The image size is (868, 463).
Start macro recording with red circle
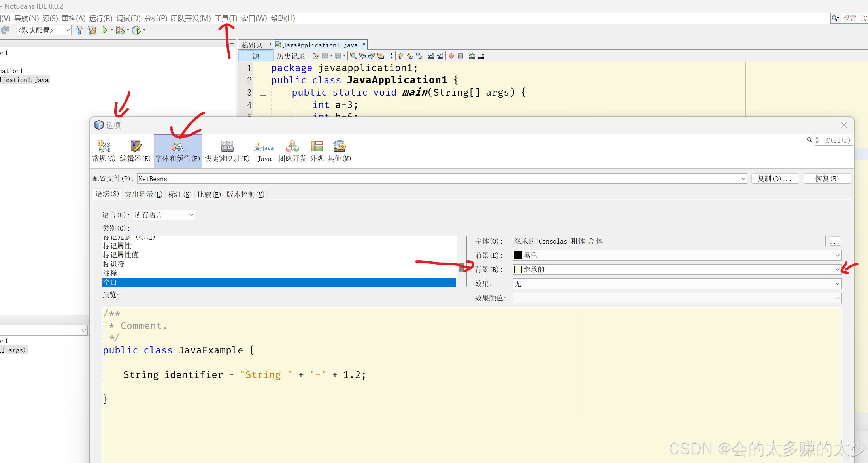451,56
